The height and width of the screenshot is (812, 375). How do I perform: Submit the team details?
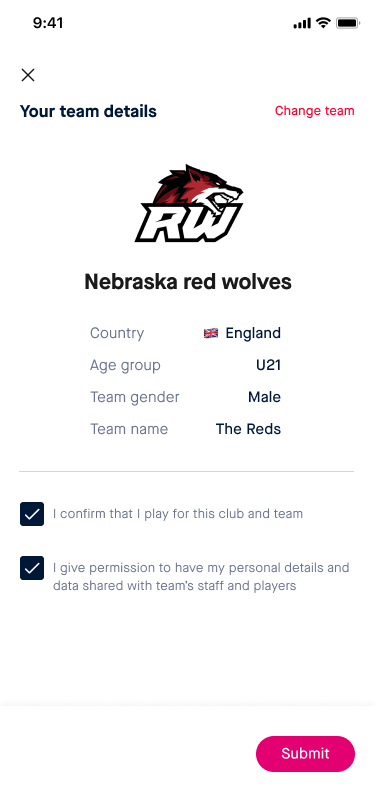[x=306, y=753]
